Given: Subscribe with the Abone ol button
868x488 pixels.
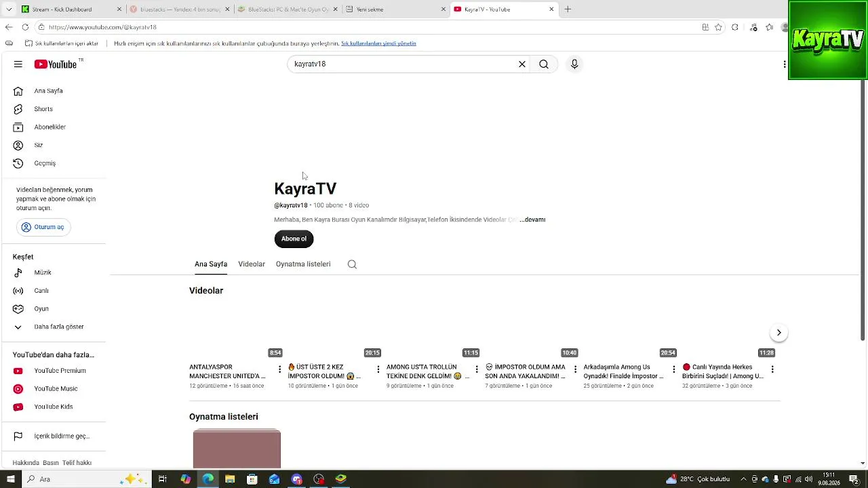Looking at the screenshot, I should (294, 239).
